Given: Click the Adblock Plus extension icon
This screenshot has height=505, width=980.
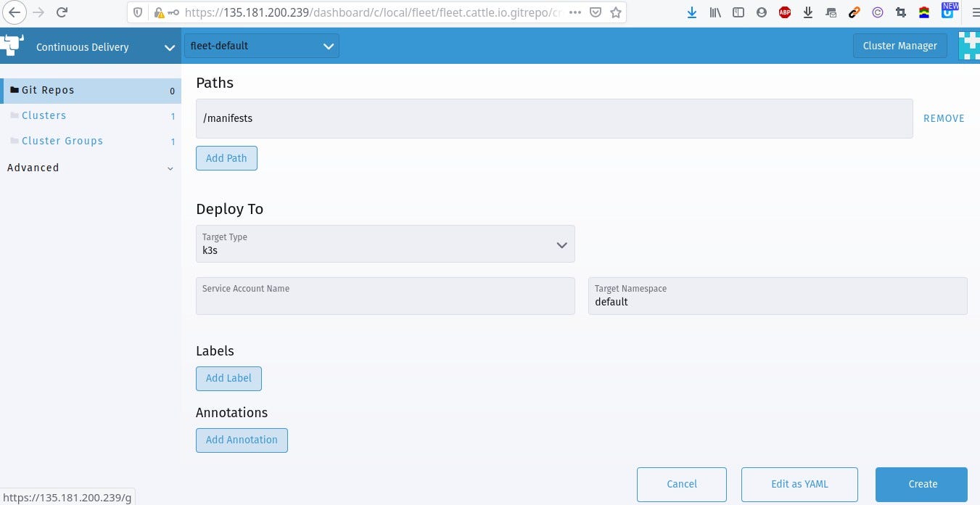Looking at the screenshot, I should [785, 12].
